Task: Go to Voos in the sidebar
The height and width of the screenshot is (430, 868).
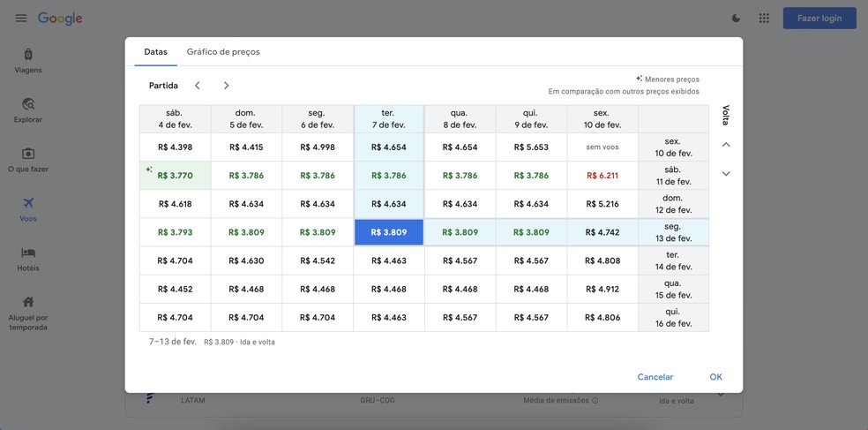Action: coord(29,208)
